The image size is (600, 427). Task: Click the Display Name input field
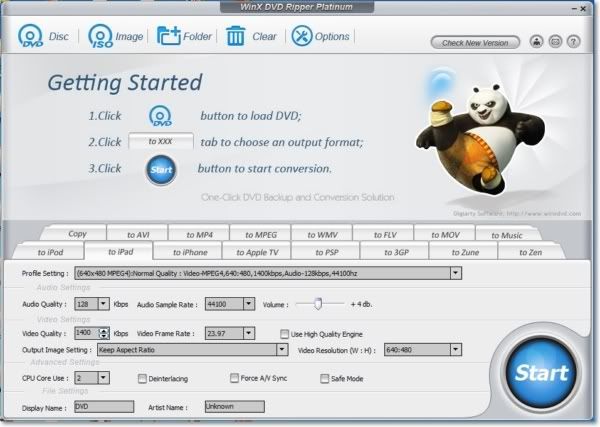pos(104,406)
